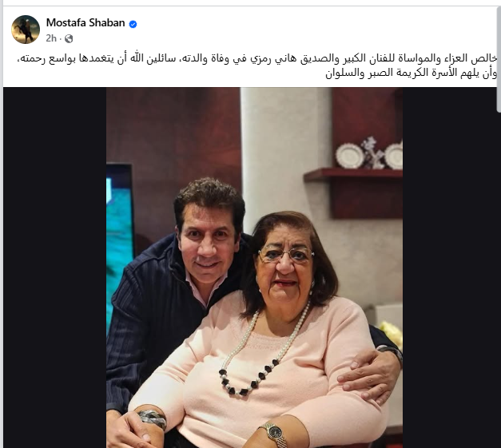This screenshot has width=501, height=448.
Task: Click the blue verified badge icon
Action: pos(133,24)
